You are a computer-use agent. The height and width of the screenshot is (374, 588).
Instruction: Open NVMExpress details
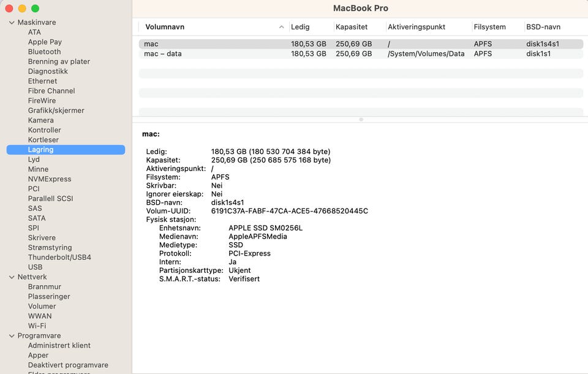50,179
